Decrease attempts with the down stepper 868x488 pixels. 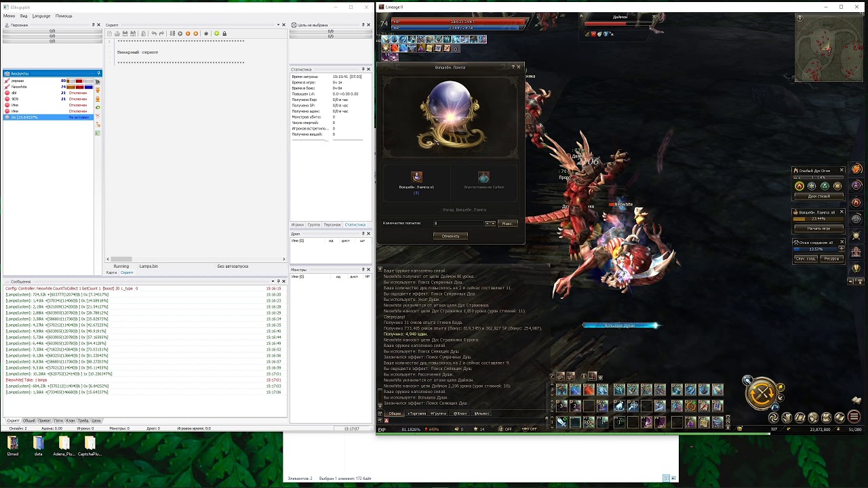point(493,224)
